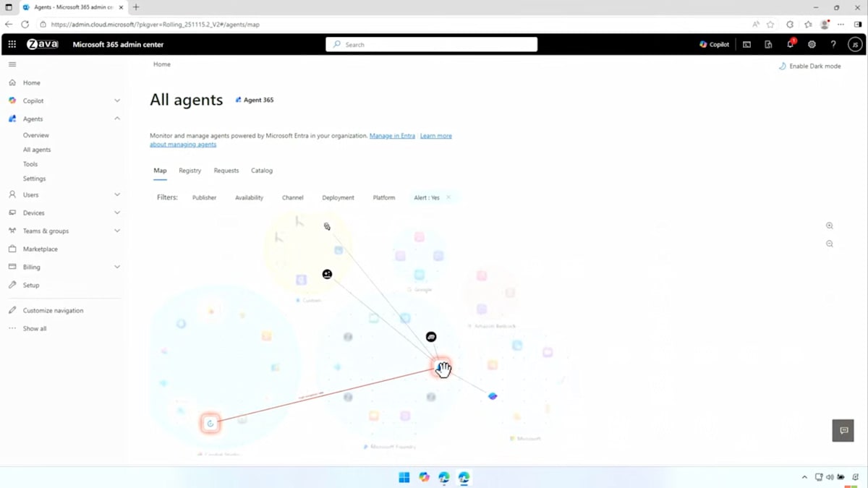Open Settings under Agents
The image size is (868, 488).
34,179
